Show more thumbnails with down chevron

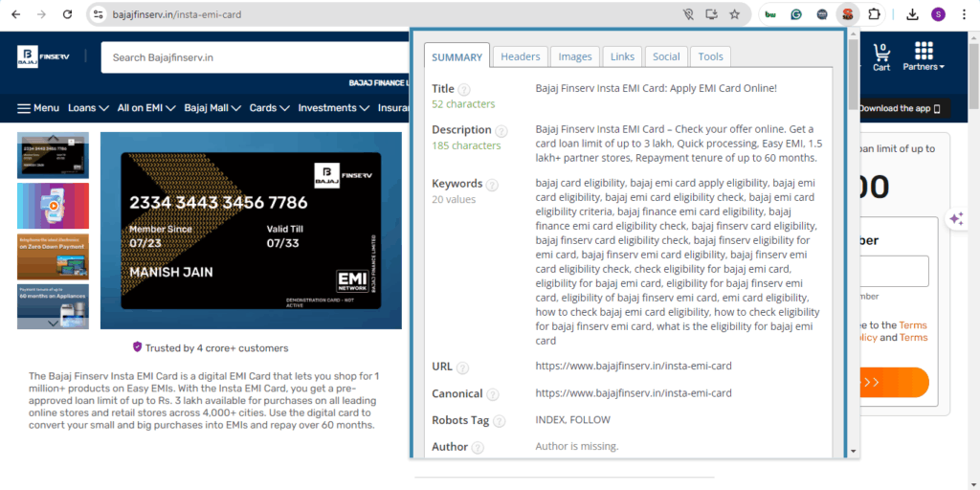pyautogui.click(x=54, y=323)
